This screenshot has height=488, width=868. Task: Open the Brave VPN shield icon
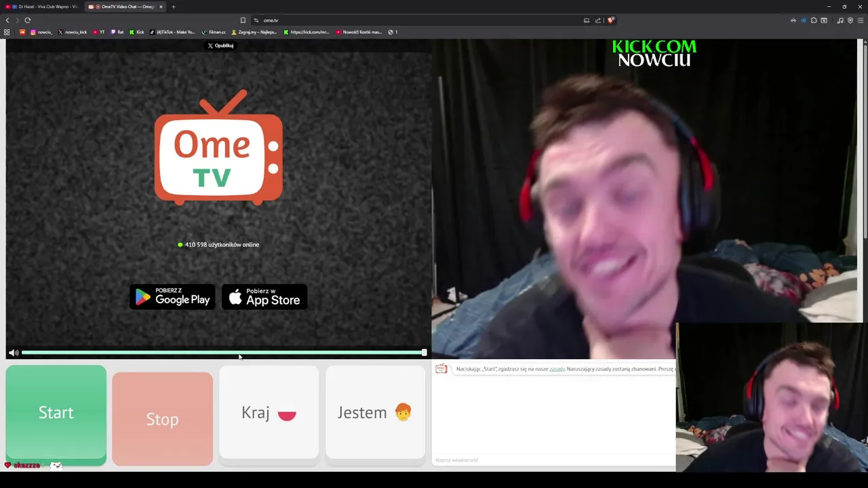pyautogui.click(x=850, y=20)
